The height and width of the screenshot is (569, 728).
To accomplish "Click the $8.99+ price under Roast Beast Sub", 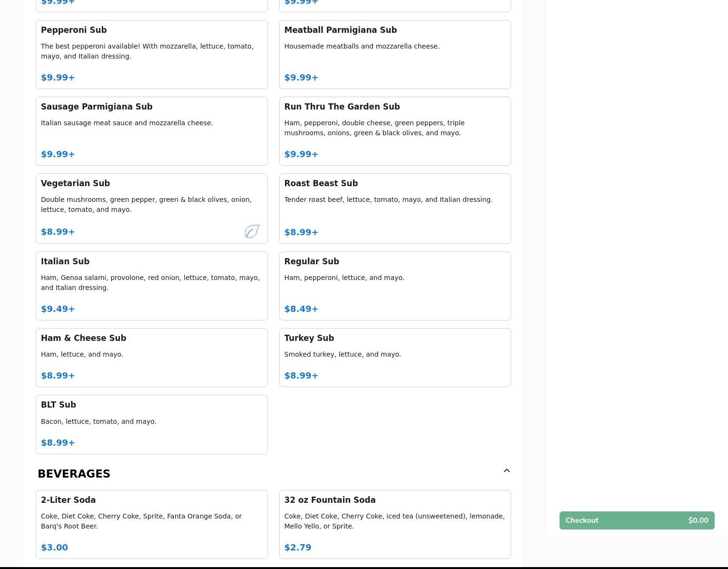I will [301, 232].
